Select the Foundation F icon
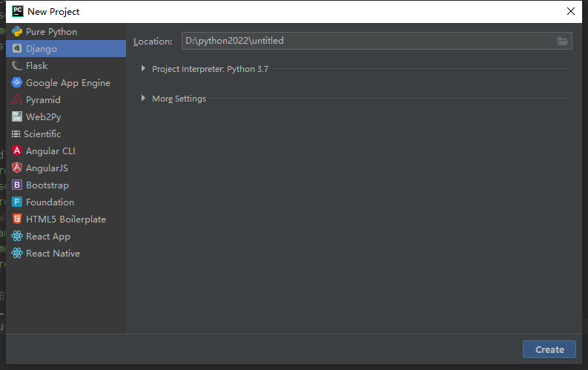588x370 pixels. click(17, 202)
